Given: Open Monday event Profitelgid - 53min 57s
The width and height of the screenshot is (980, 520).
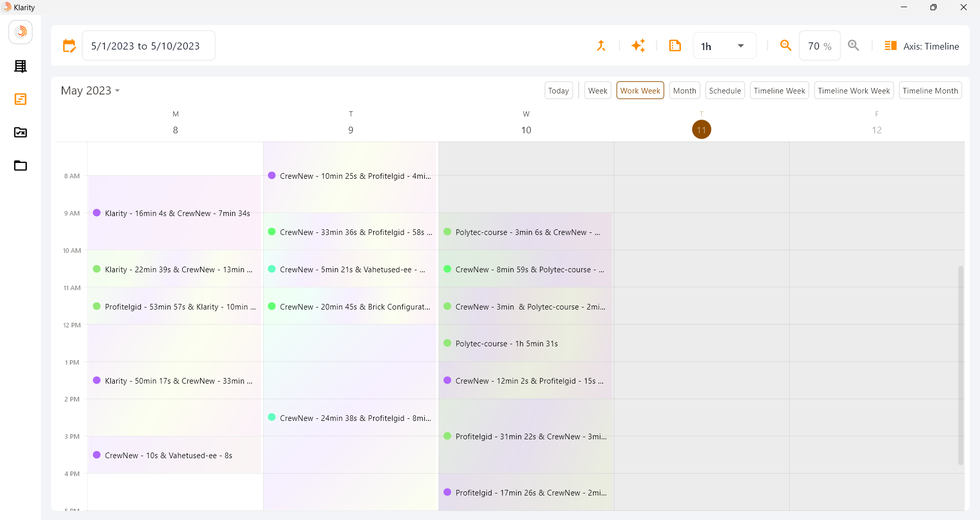Looking at the screenshot, I should point(175,306).
